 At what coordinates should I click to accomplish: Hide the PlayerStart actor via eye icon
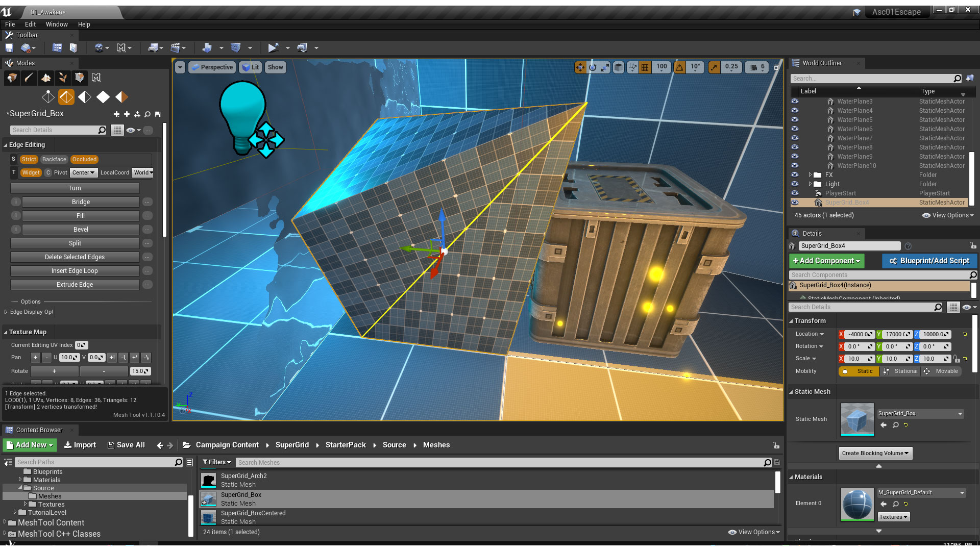point(795,193)
